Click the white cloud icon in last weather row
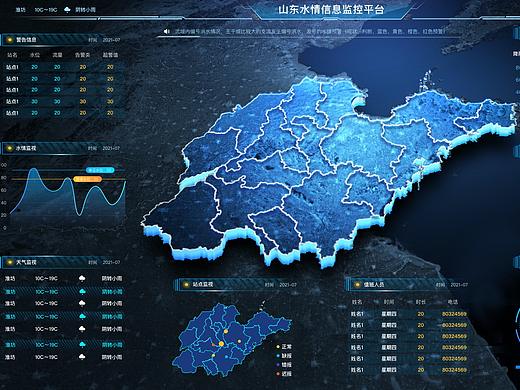 [82, 357]
